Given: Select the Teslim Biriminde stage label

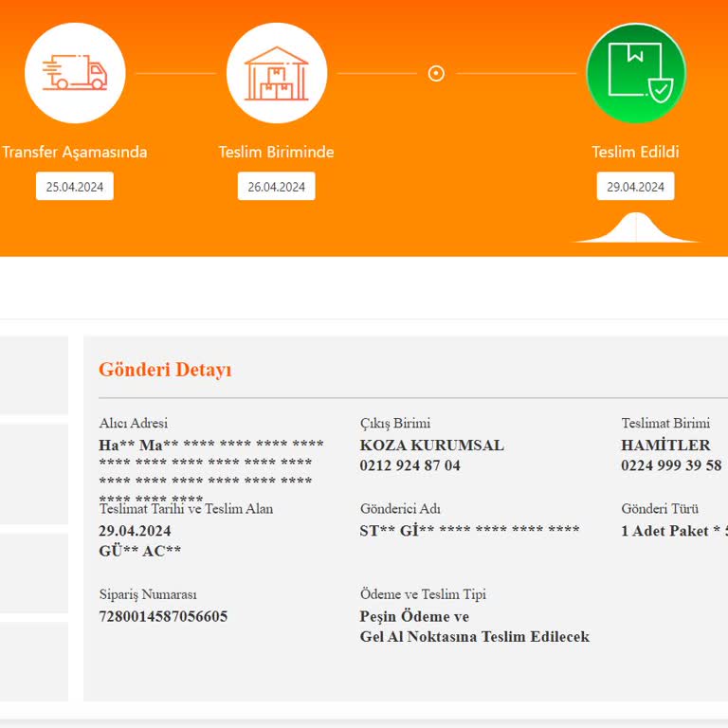Looking at the screenshot, I should [x=276, y=152].
